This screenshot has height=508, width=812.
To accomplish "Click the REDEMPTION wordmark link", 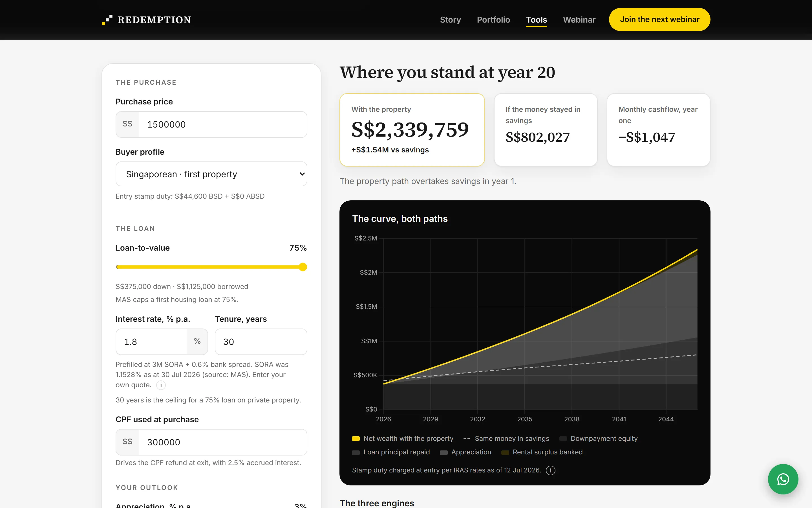I will point(154,20).
